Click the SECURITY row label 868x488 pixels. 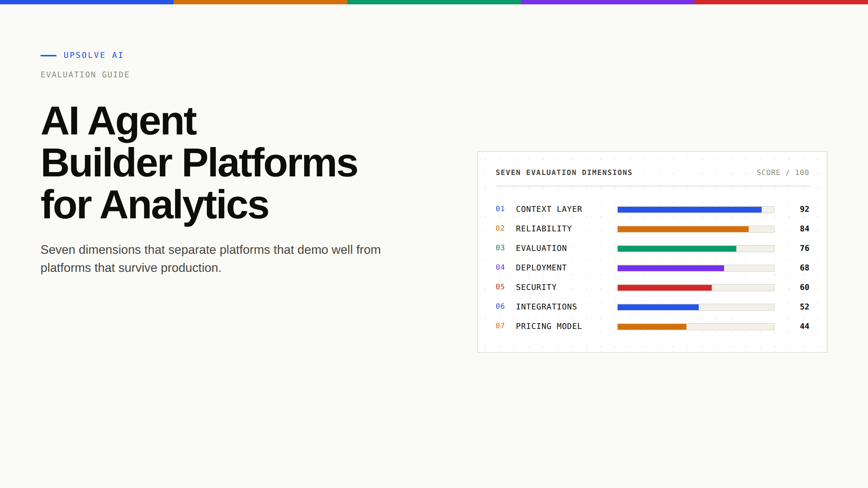tap(536, 287)
